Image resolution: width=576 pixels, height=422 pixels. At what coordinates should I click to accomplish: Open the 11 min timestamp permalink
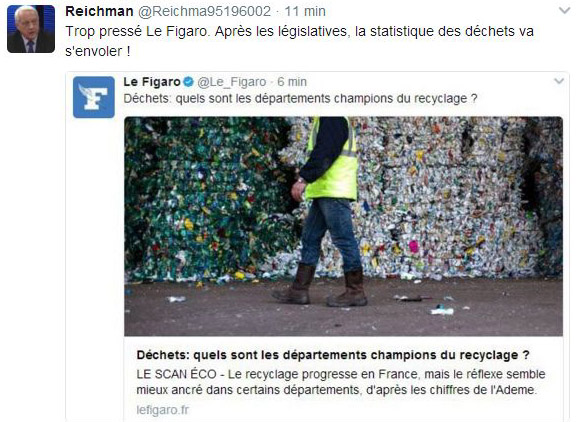(x=305, y=11)
